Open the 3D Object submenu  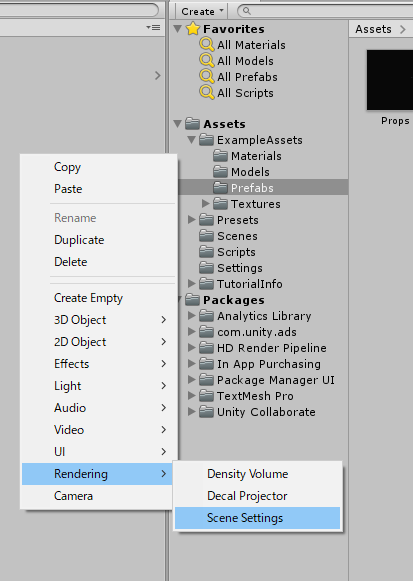(99, 320)
